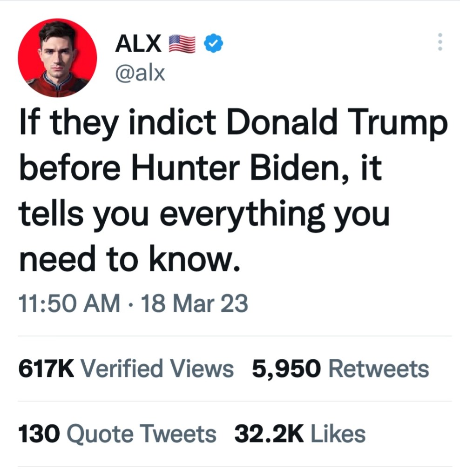Viewport: 460px width, 476px height.
Task: Click the 32.2K likes count
Action: coord(269,434)
